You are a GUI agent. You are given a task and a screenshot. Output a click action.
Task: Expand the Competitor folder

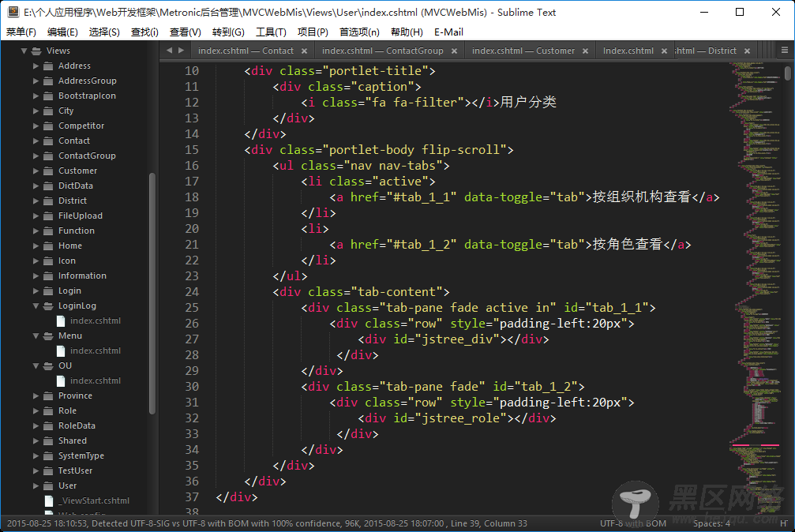point(36,126)
